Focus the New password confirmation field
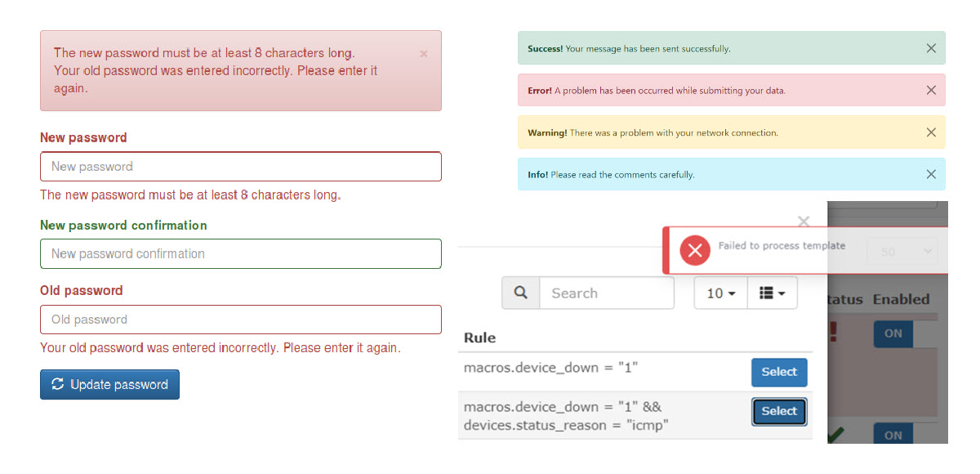This screenshot has height=474, width=980. [240, 253]
